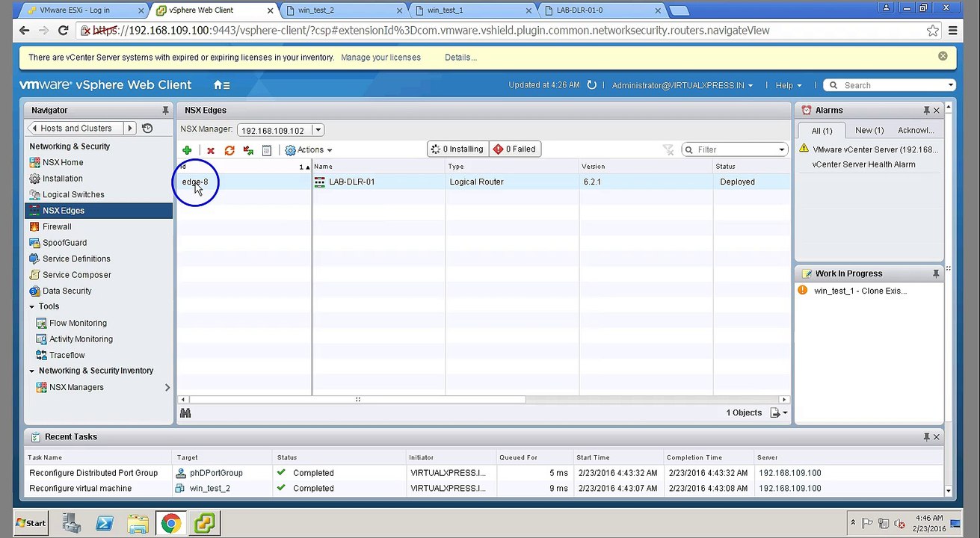Open NSX Home in the Navigator
The height and width of the screenshot is (538, 980).
pos(63,163)
